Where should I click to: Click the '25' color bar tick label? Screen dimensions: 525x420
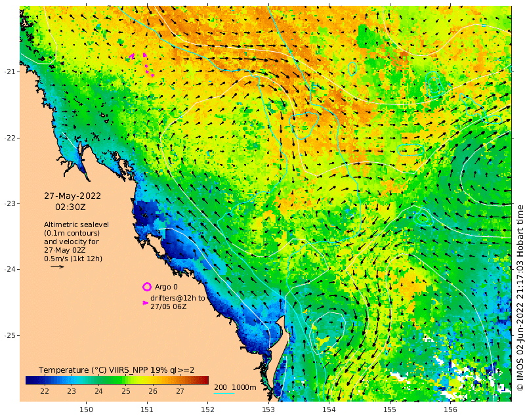tap(126, 391)
